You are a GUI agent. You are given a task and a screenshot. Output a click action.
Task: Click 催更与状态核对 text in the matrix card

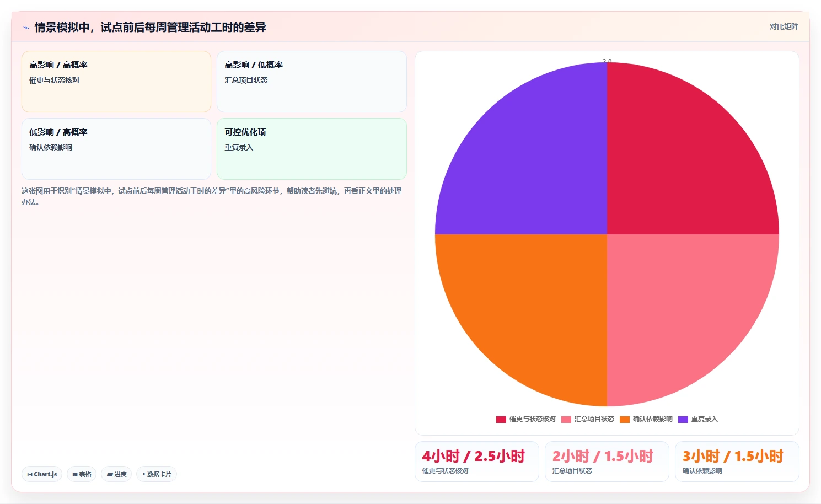(54, 81)
